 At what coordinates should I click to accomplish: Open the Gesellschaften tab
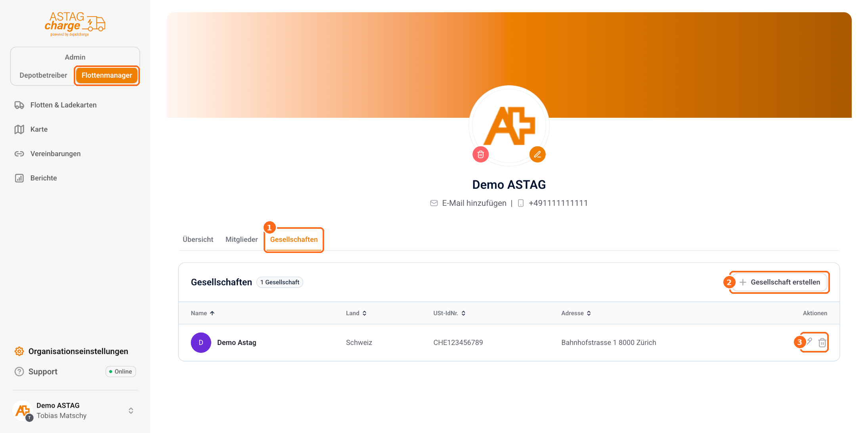point(294,239)
